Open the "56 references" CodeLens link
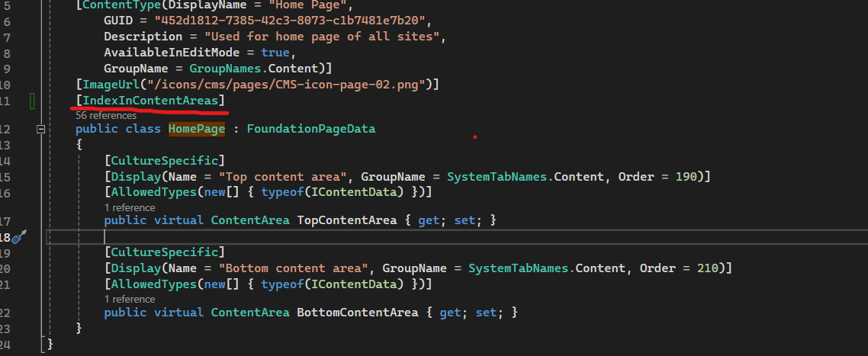The image size is (868, 356). (x=105, y=116)
